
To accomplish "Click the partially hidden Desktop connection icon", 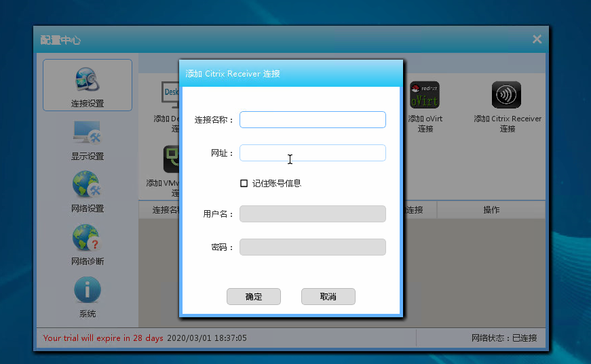I will tap(170, 95).
